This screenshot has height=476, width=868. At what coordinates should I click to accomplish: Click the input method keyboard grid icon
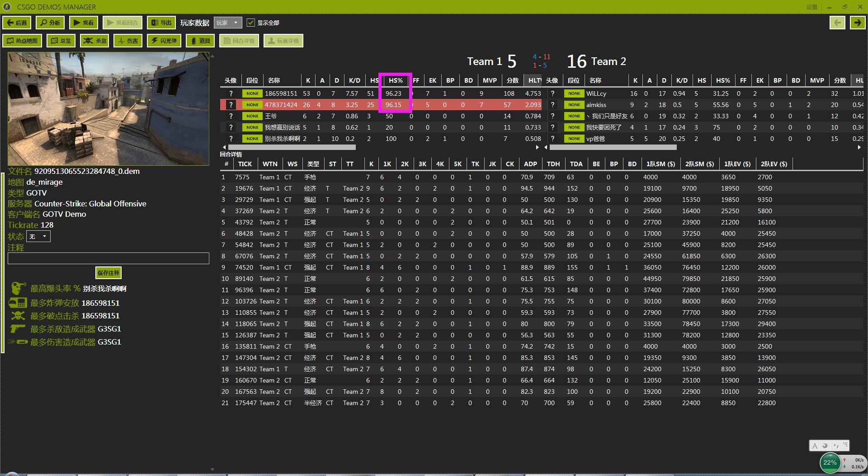[x=845, y=446]
